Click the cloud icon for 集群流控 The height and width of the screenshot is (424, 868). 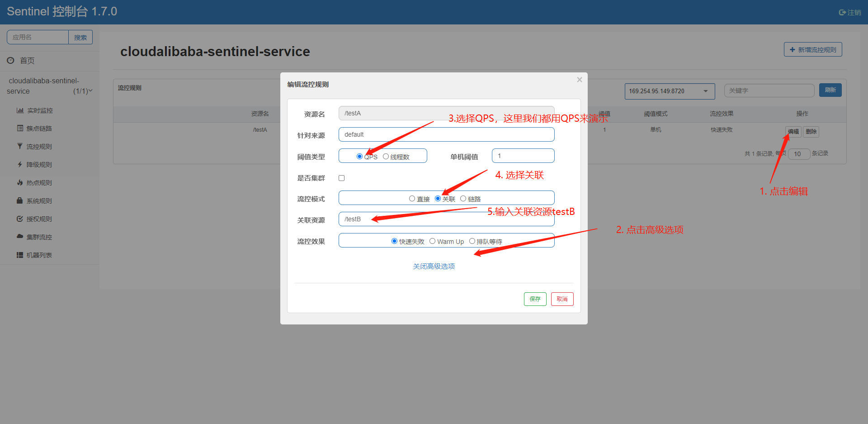pyautogui.click(x=20, y=236)
